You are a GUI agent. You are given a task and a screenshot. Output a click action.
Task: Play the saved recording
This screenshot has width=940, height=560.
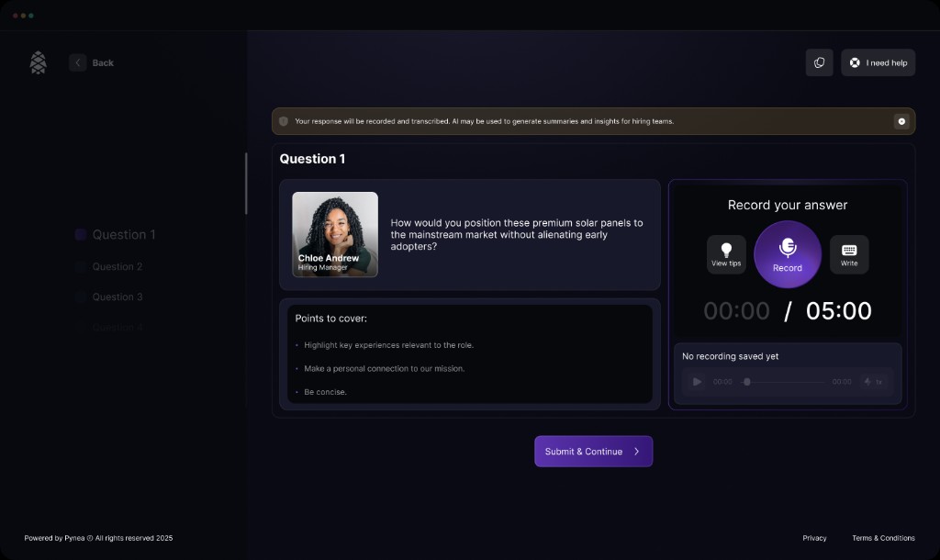pyautogui.click(x=697, y=381)
